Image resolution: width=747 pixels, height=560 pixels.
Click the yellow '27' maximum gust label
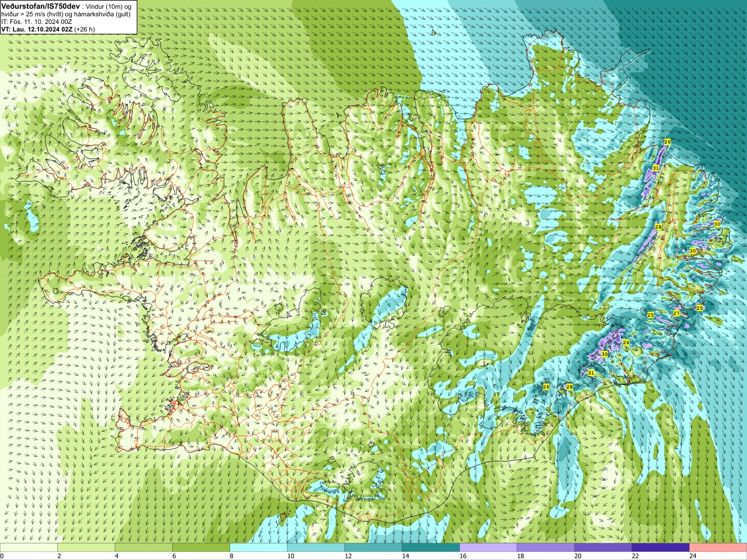[676, 313]
